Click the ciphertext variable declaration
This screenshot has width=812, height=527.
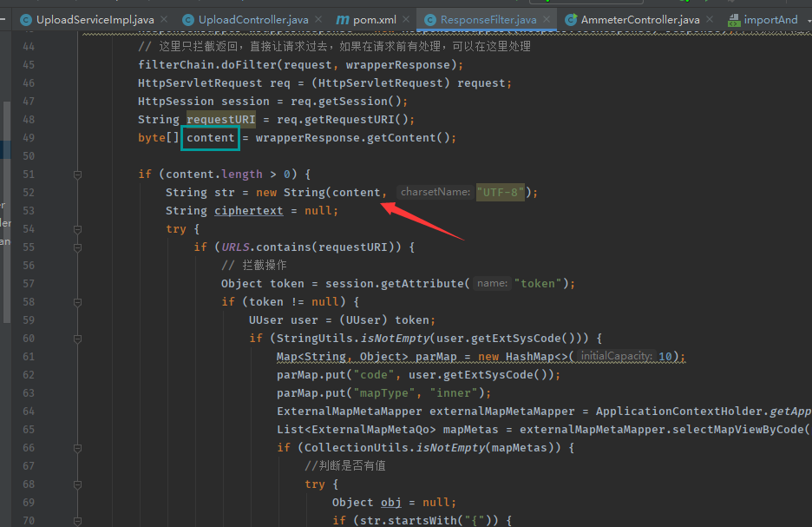point(249,211)
